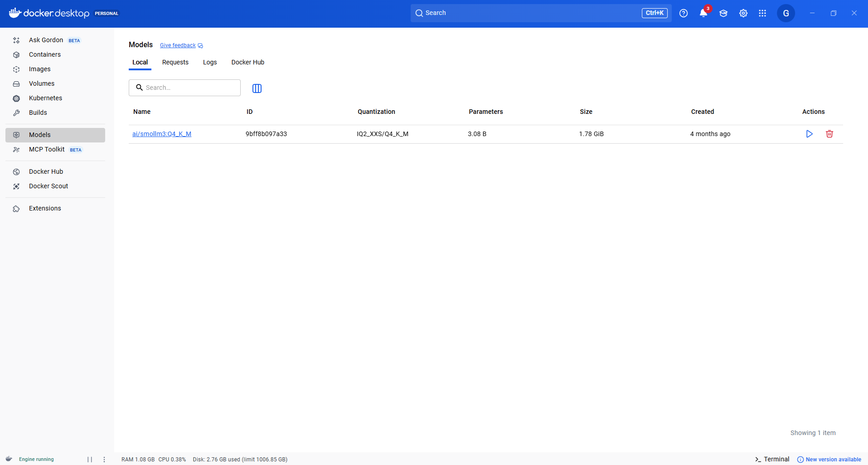Open Ask Gordon in the sidebar

click(x=55, y=40)
